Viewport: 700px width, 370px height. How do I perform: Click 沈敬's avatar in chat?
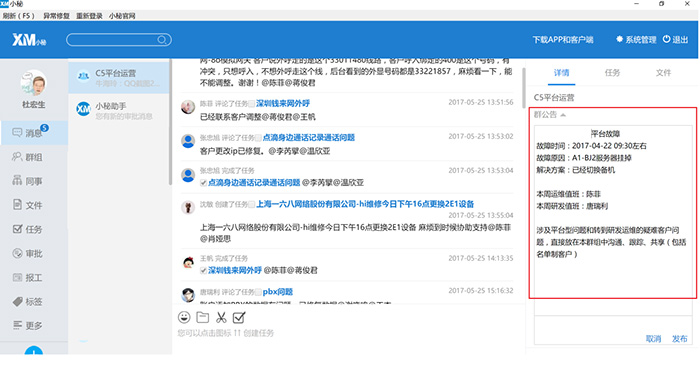[188, 208]
